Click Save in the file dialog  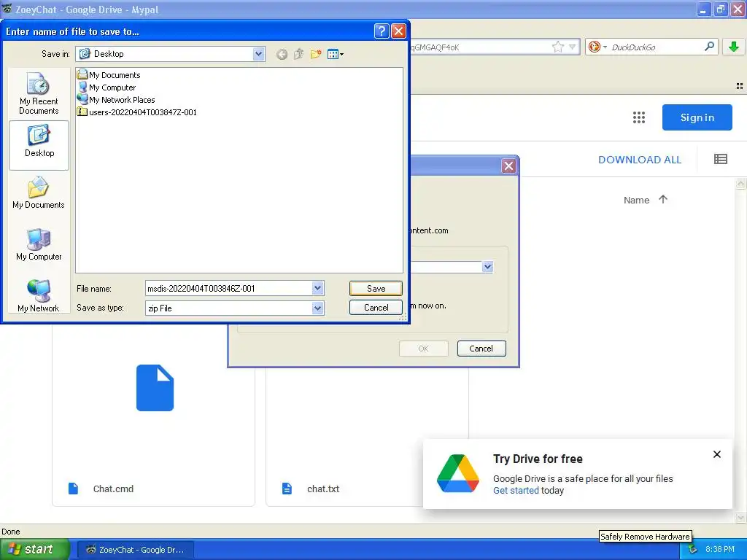(x=376, y=288)
